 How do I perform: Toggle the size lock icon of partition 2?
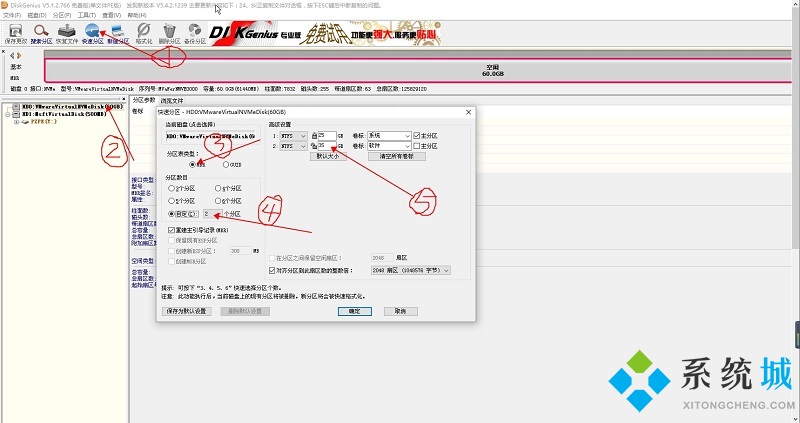point(314,146)
